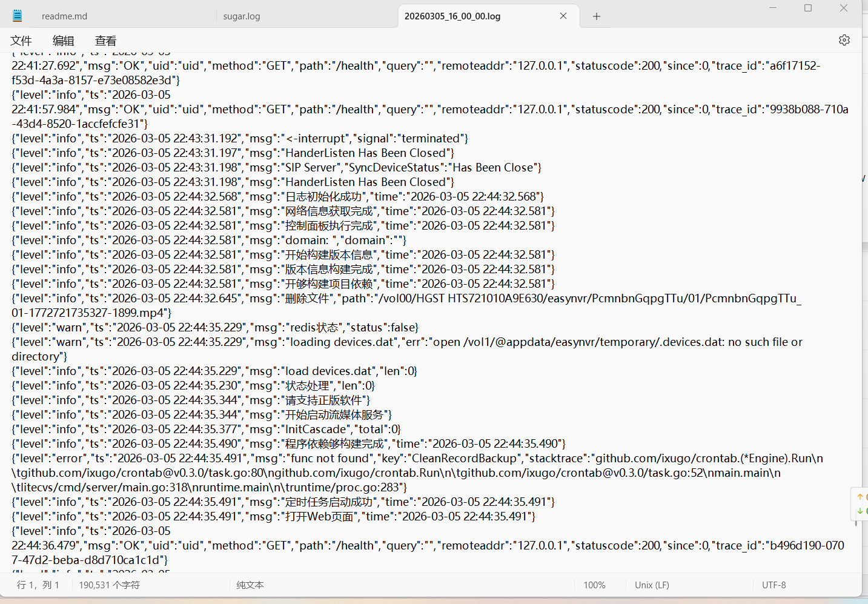The image size is (868, 604).
Task: Click the "程序依赖够构建完成" log line
Action: click(x=289, y=444)
